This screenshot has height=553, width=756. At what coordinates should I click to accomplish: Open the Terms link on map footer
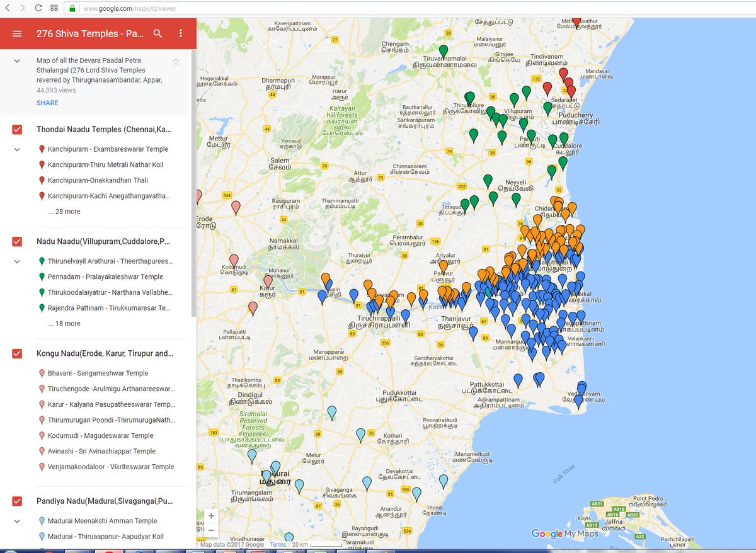click(278, 545)
